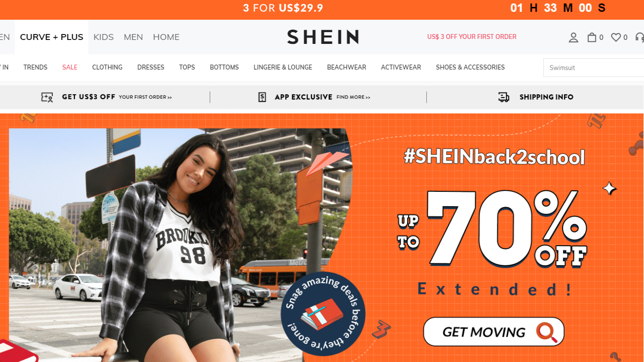Open the wishlist heart icon
This screenshot has width=644, height=362.
coord(616,37)
